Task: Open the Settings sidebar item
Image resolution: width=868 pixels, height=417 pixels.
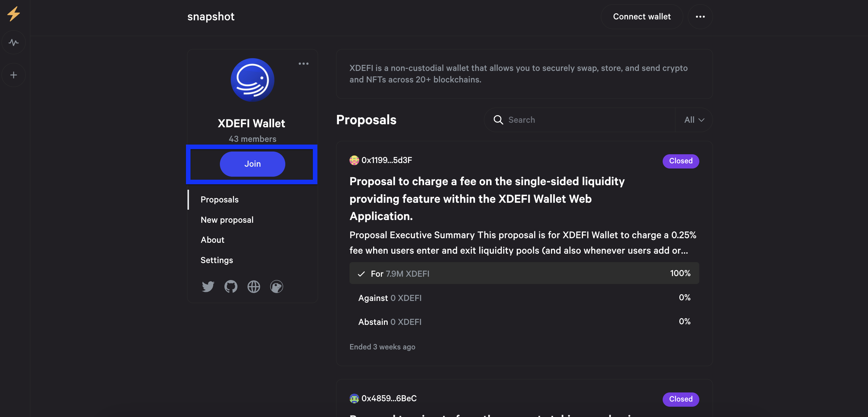Action: point(217,260)
